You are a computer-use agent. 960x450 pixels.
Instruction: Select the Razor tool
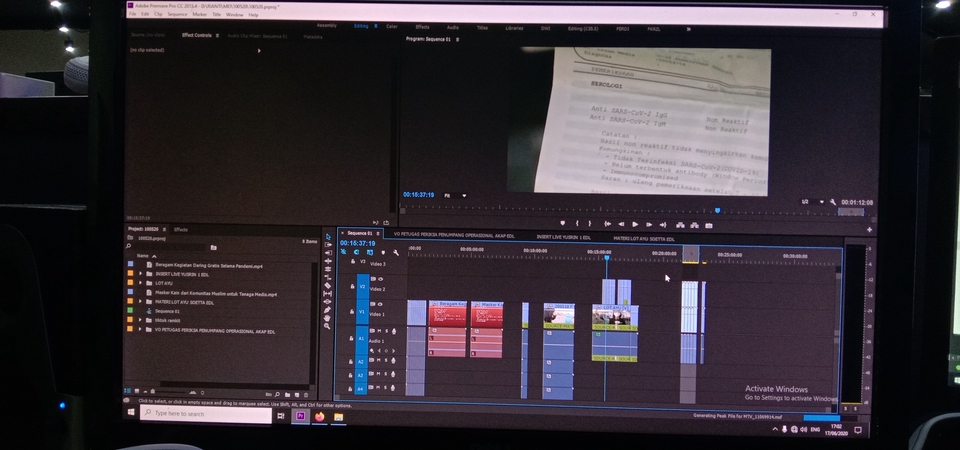pyautogui.click(x=328, y=285)
